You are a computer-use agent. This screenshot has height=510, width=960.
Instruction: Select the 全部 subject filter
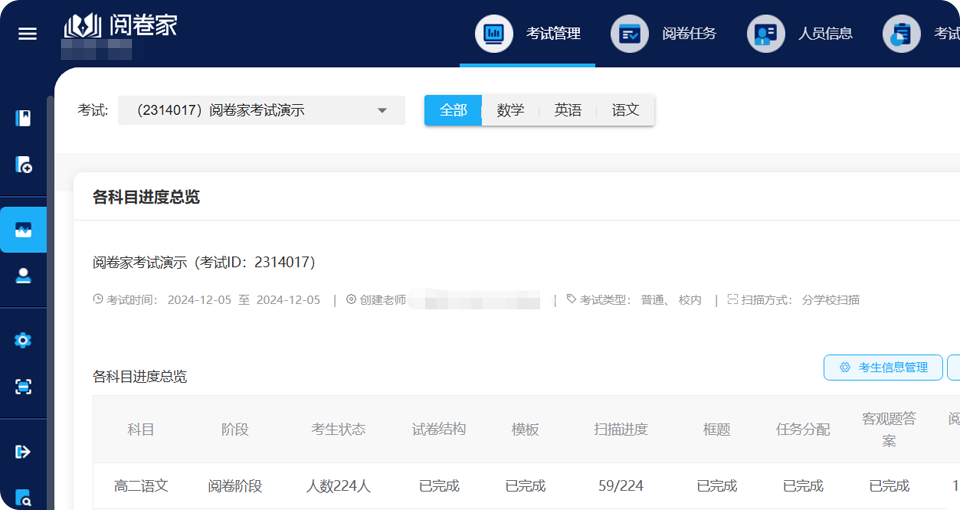pyautogui.click(x=453, y=111)
